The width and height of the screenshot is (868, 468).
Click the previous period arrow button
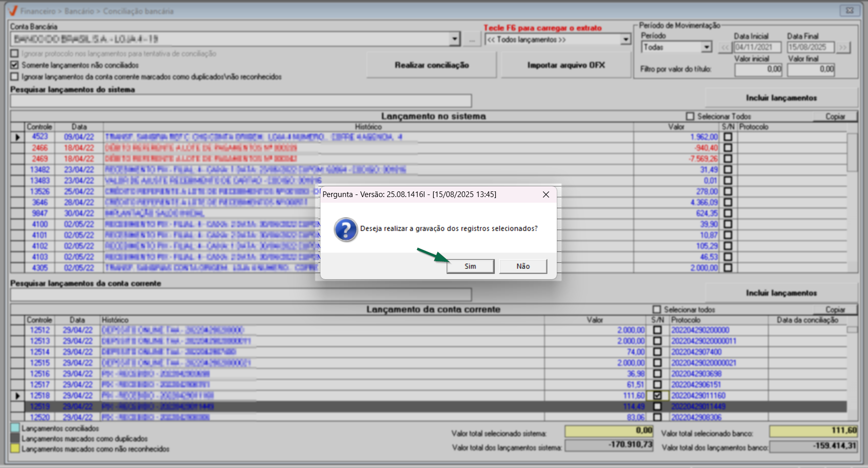pyautogui.click(x=724, y=48)
